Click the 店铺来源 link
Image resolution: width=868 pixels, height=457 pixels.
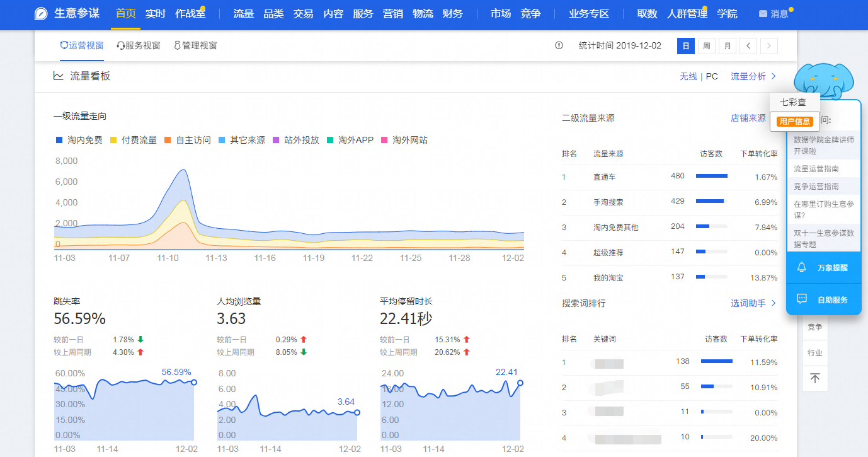tap(748, 118)
